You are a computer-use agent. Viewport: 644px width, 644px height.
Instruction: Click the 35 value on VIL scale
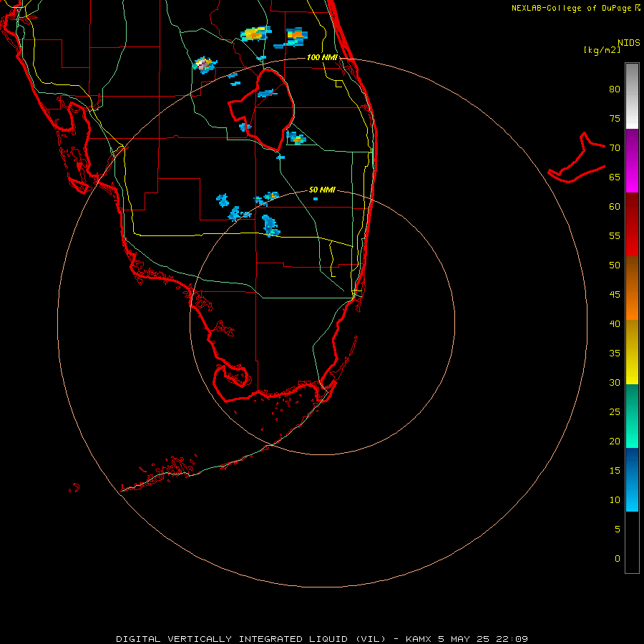pyautogui.click(x=615, y=353)
